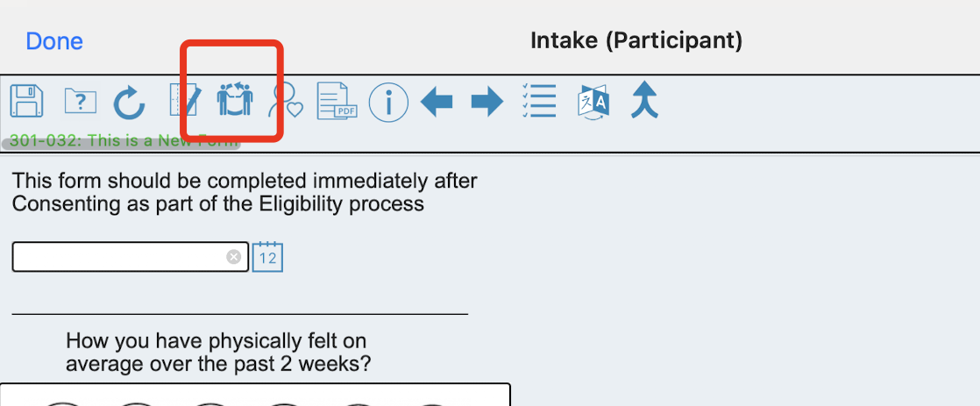Image resolution: width=980 pixels, height=406 pixels.
Task: Click the Intake (Participant) title
Action: 636,40
